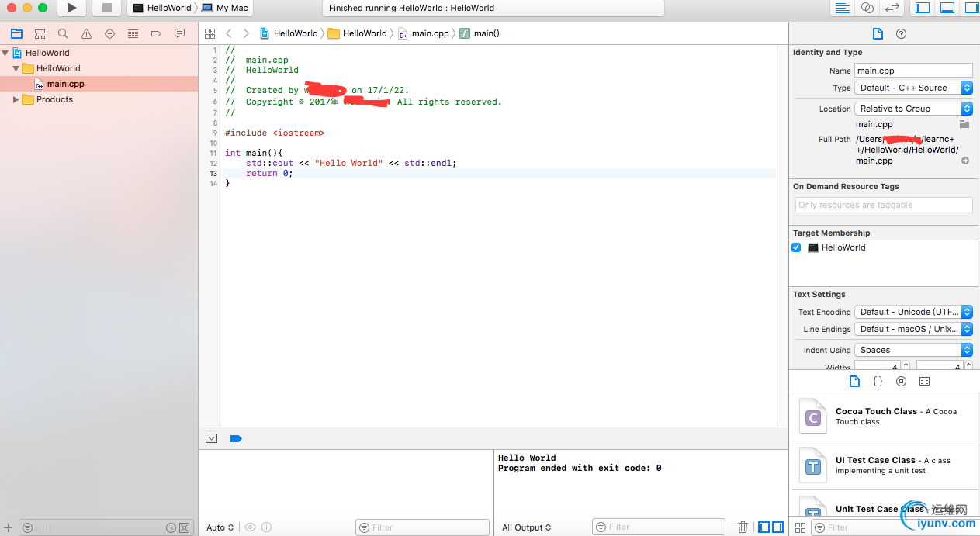Click the file Name field
The width and height of the screenshot is (980, 536).
pos(913,71)
